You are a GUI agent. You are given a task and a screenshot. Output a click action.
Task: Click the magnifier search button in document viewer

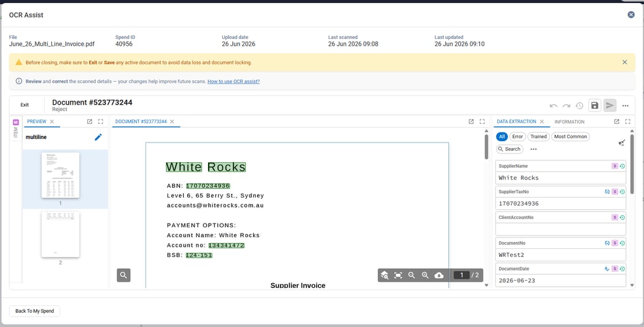click(x=124, y=275)
